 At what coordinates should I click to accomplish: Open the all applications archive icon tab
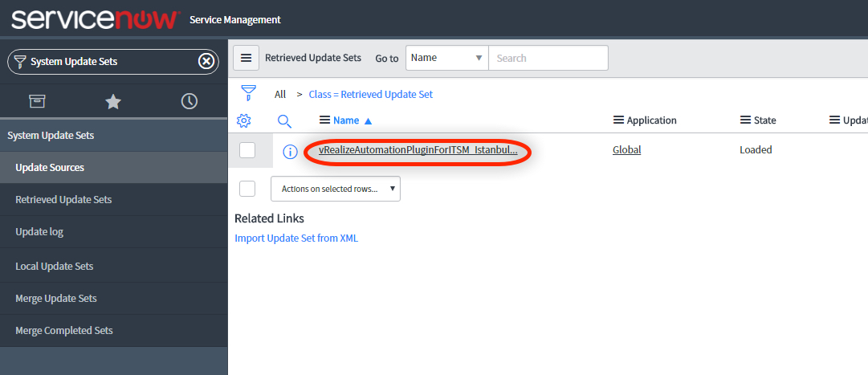coord(37,101)
